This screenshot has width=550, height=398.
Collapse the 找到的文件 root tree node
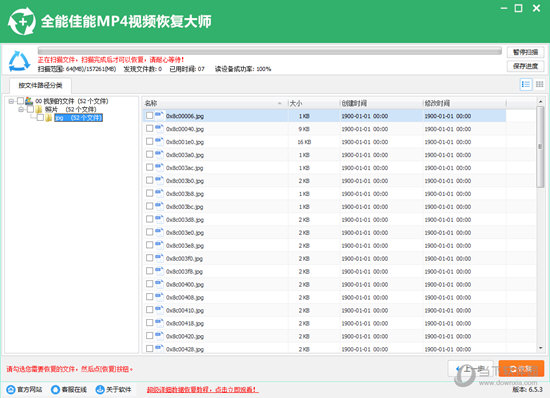[x=12, y=101]
